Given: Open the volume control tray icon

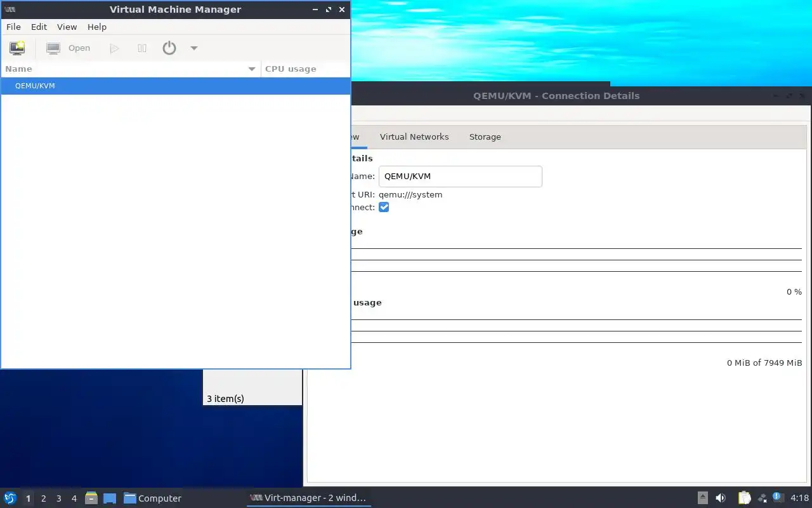Looking at the screenshot, I should 721,498.
